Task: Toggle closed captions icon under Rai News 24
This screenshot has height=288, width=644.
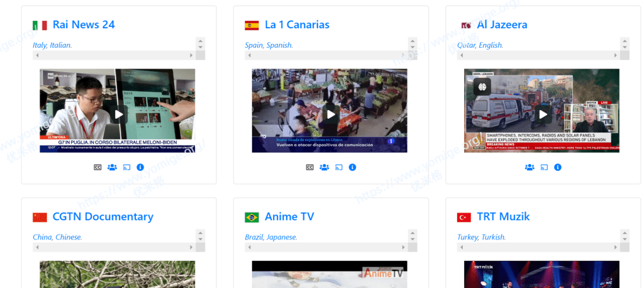Action: [x=97, y=167]
